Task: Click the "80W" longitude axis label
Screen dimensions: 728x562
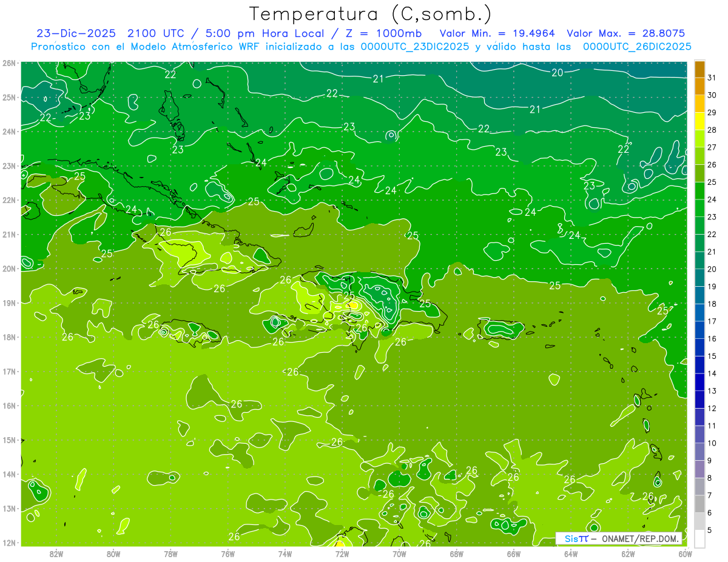Action: (x=113, y=554)
